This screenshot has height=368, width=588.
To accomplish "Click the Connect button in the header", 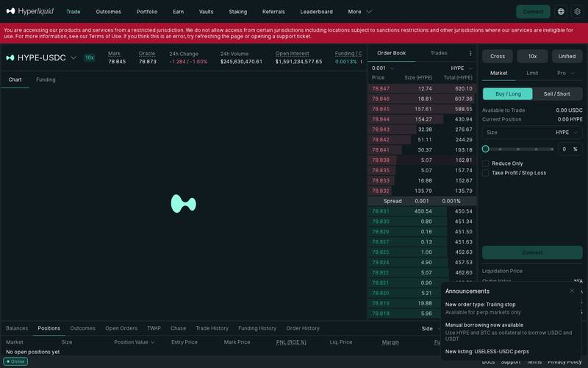I will (533, 12).
